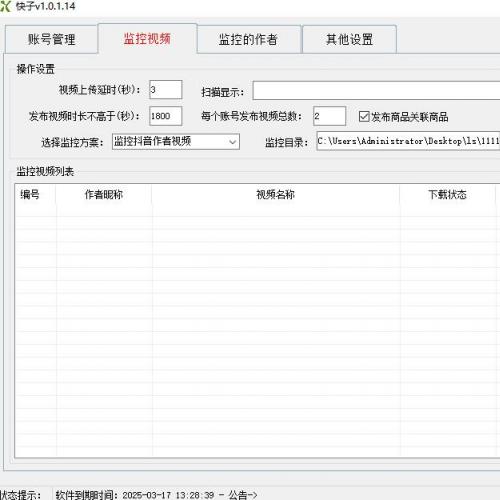
Task: Switch to the 监控的作者 tab
Action: tap(248, 39)
